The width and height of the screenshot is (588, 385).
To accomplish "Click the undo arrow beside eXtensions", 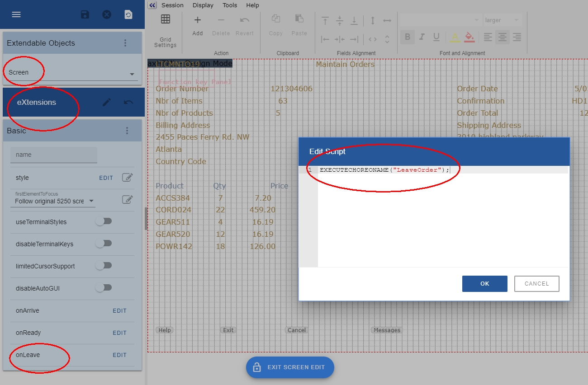I will point(128,103).
